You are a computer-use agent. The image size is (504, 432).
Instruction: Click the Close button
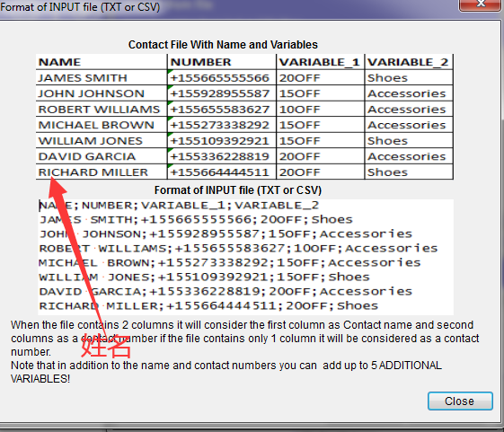(x=460, y=401)
